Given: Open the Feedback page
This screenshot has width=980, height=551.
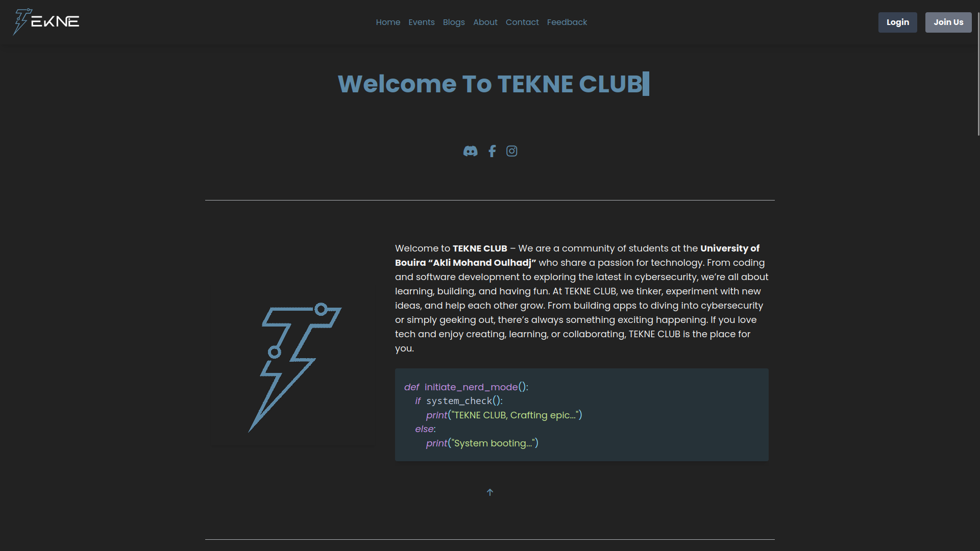Looking at the screenshot, I should [567, 22].
